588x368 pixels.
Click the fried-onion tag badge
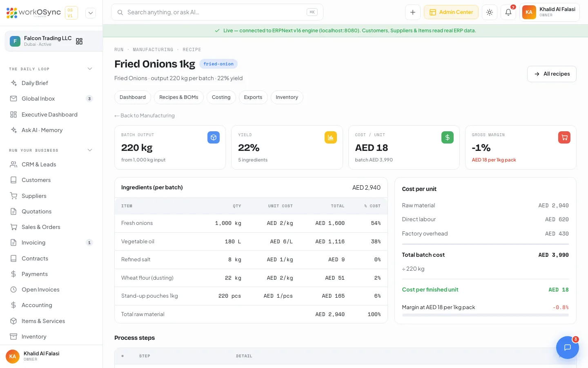pyautogui.click(x=218, y=64)
